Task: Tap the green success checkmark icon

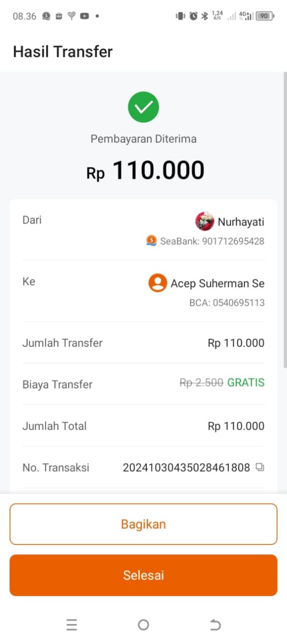Action: click(x=143, y=107)
